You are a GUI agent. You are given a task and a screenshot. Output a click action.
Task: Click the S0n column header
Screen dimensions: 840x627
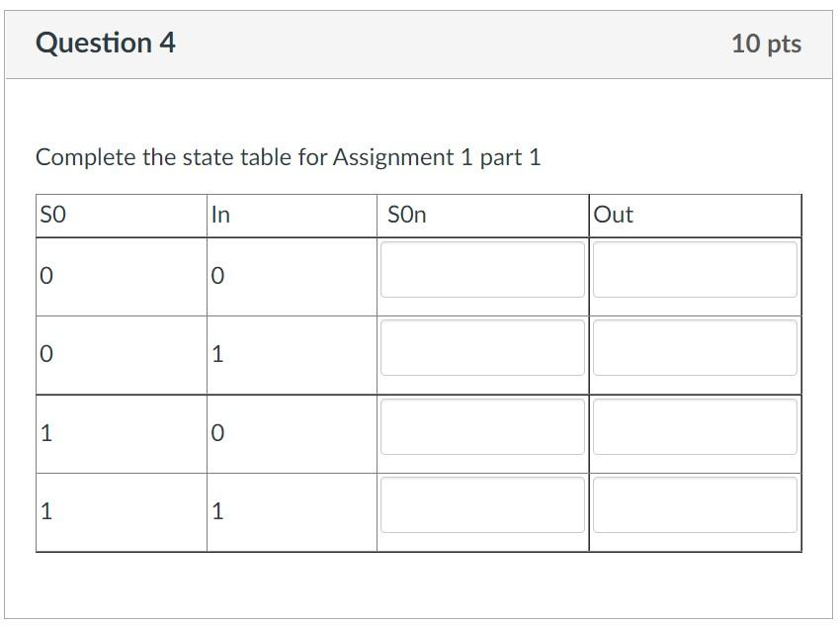[481, 214]
